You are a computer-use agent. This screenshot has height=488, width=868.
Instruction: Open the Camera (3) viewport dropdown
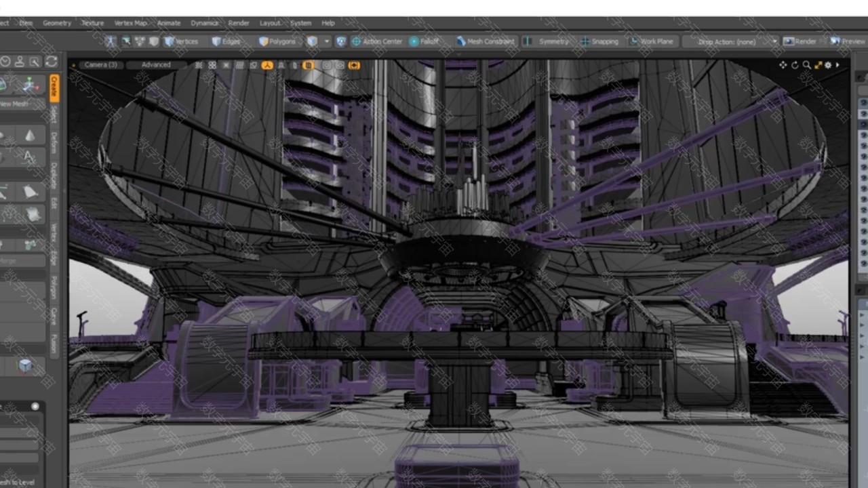pyautogui.click(x=100, y=65)
